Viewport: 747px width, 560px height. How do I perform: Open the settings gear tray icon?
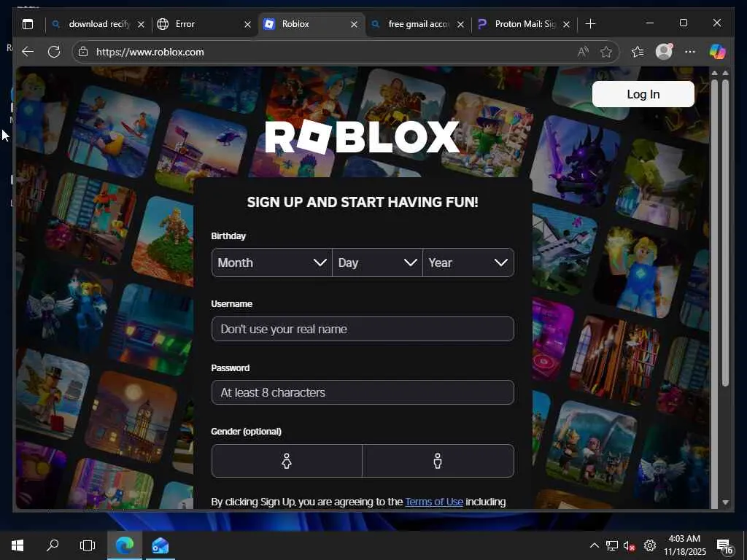click(x=650, y=545)
